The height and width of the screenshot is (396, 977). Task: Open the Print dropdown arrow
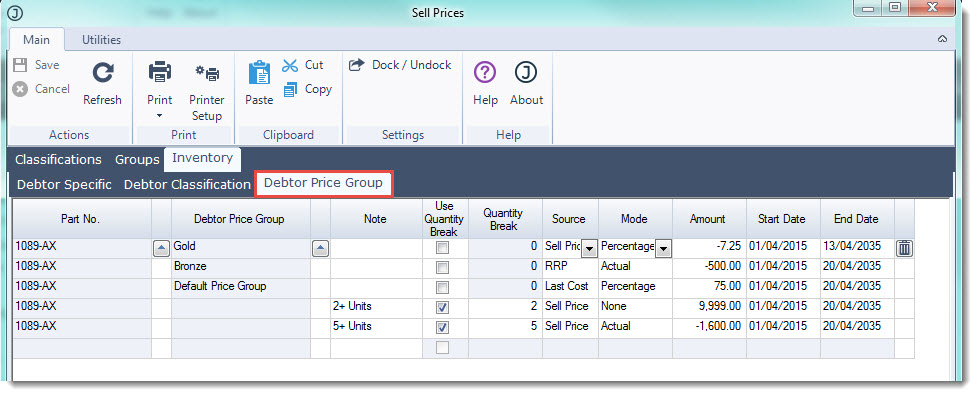(160, 116)
